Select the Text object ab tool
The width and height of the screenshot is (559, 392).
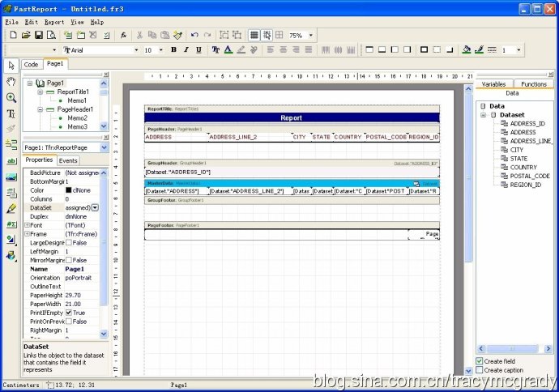pos(11,161)
